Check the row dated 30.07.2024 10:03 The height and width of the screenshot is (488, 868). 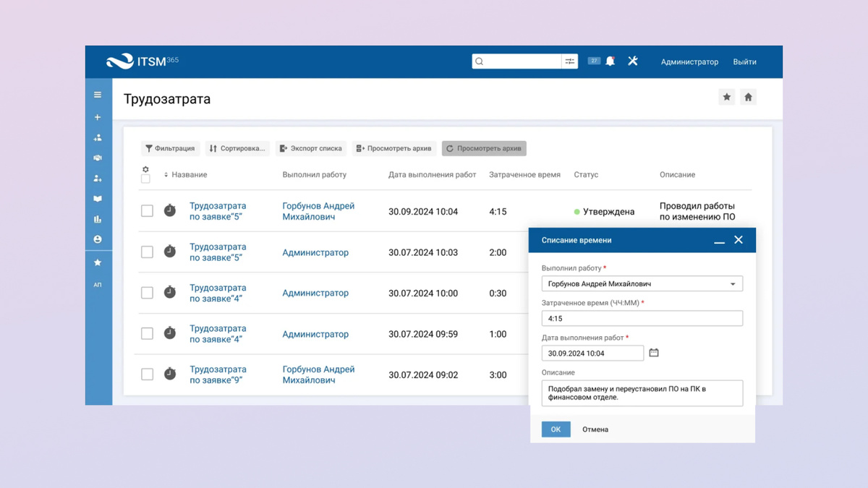point(147,252)
